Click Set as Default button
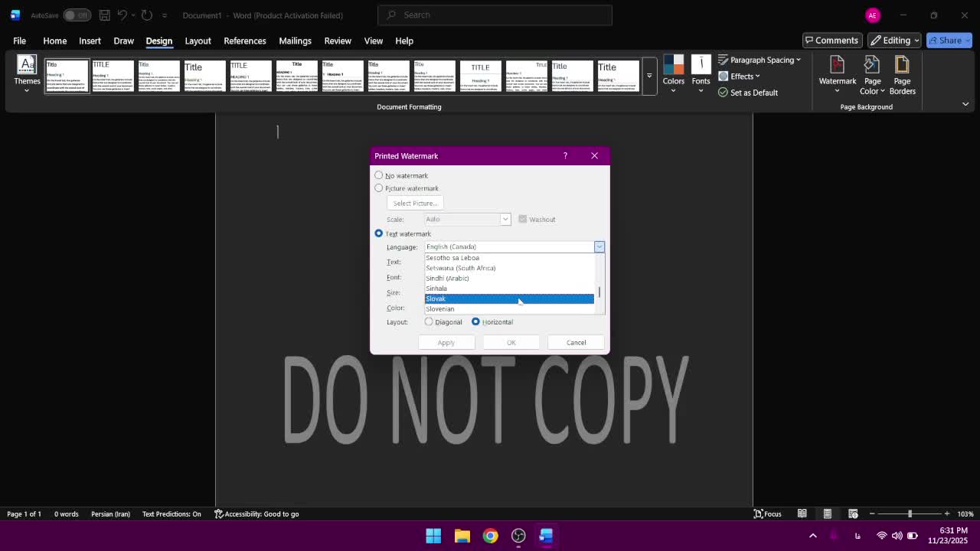The image size is (980, 551). click(x=747, y=93)
